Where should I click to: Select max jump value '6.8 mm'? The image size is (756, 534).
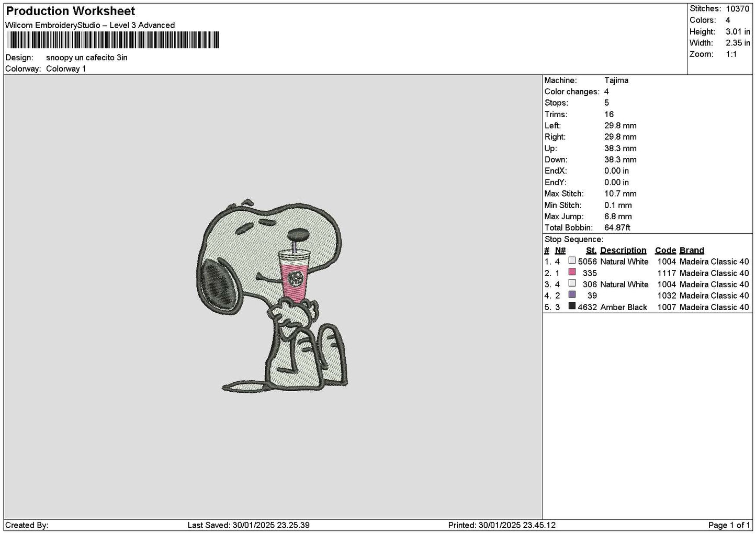coord(618,217)
